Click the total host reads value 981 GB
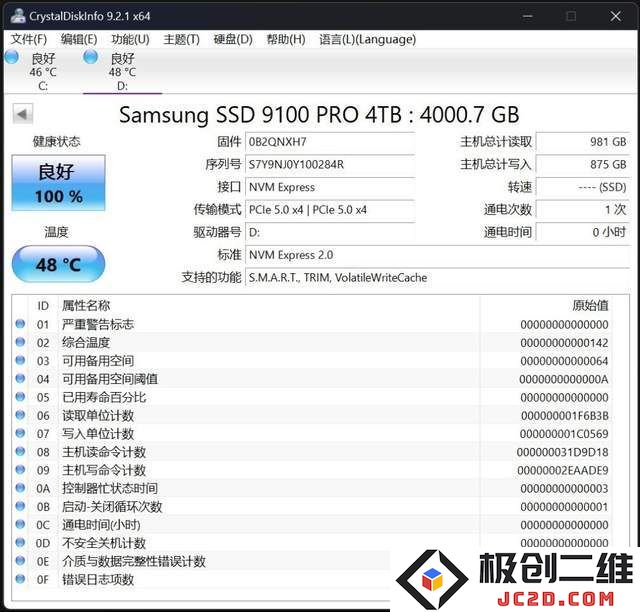Screen dimensions: 640x612 click(583, 142)
